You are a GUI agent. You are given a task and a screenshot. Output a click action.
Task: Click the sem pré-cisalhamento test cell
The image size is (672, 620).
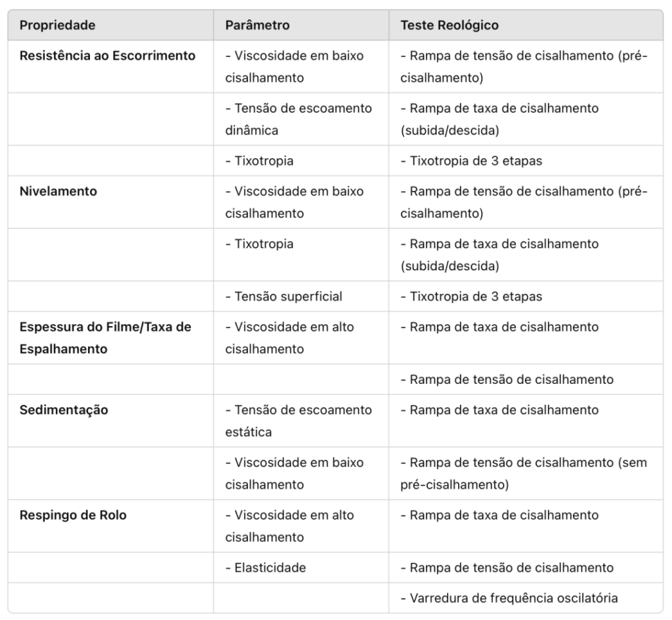[x=526, y=474]
